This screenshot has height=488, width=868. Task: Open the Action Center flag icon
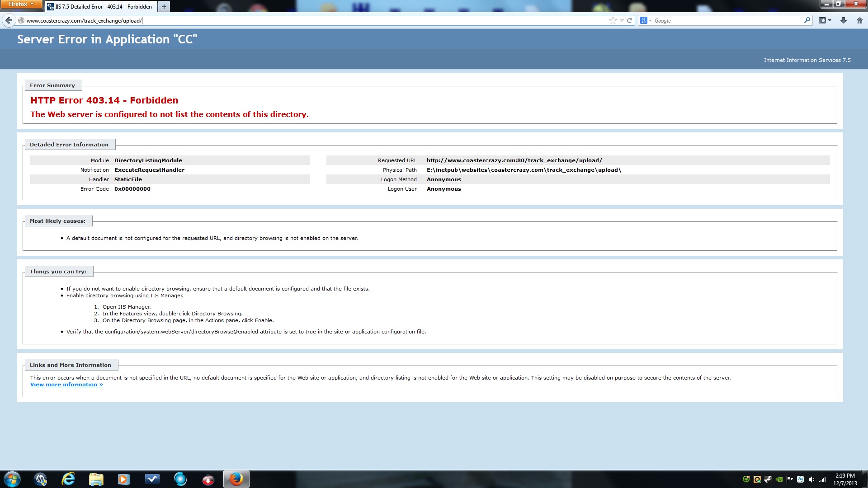[x=789, y=479]
